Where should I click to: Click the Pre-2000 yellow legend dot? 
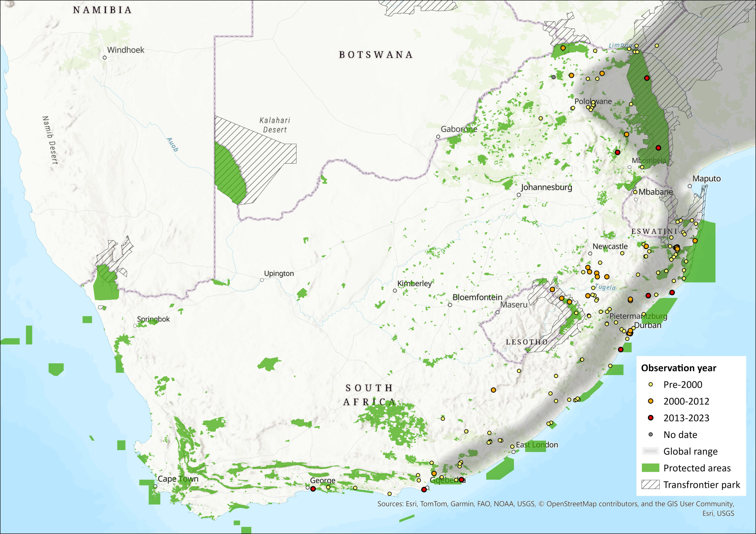(651, 384)
